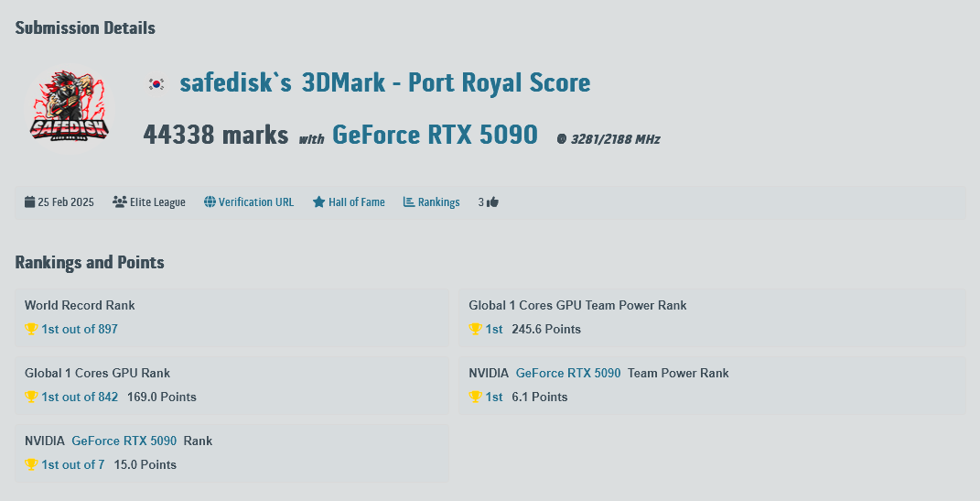Open GeForce RTX 5090 link in Team Power Rank card
The height and width of the screenshot is (501, 980).
click(x=568, y=373)
